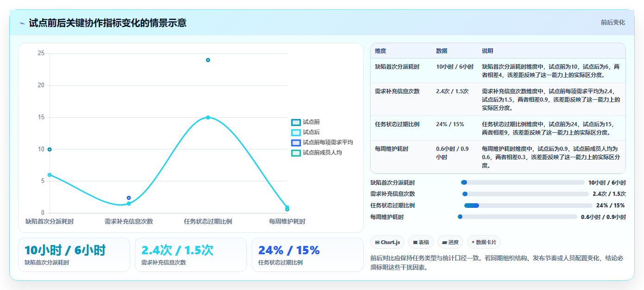The height and width of the screenshot is (290, 644).
Task: Click the blue 2.4 point for 需求补充信息次数
Action: [x=129, y=198]
